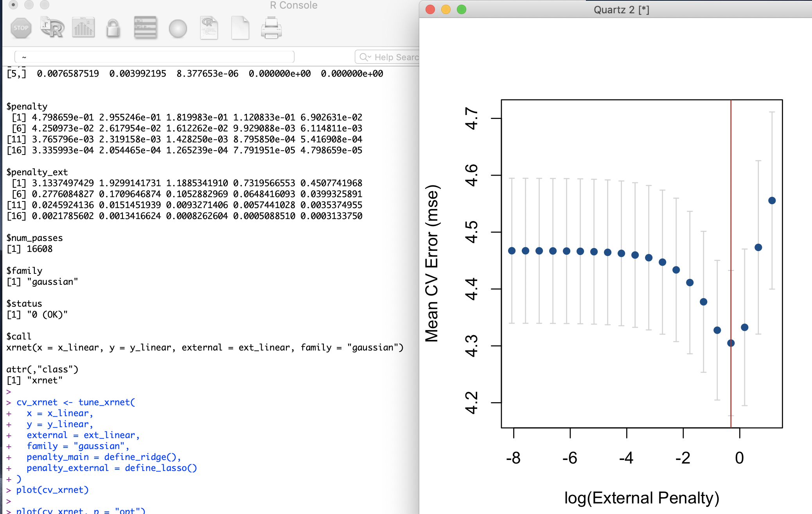
Task: Click the lowest CV error point
Action: point(731,343)
